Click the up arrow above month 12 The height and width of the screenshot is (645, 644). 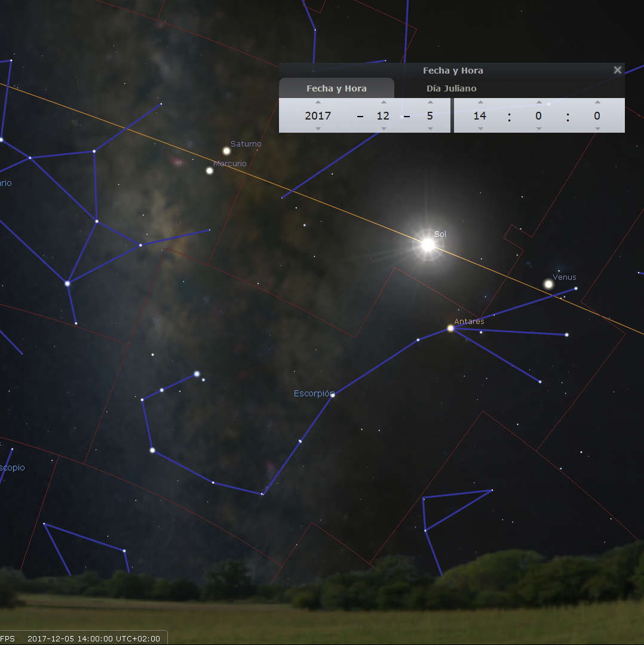[383, 102]
